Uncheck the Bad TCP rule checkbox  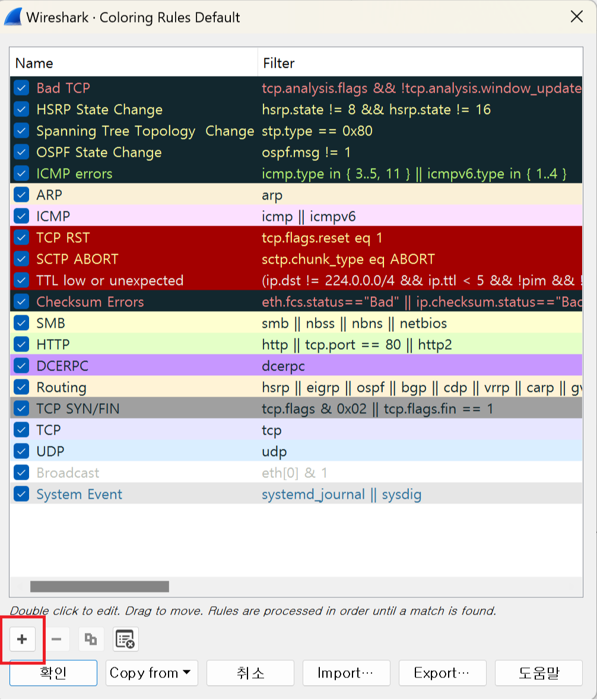[x=21, y=87]
